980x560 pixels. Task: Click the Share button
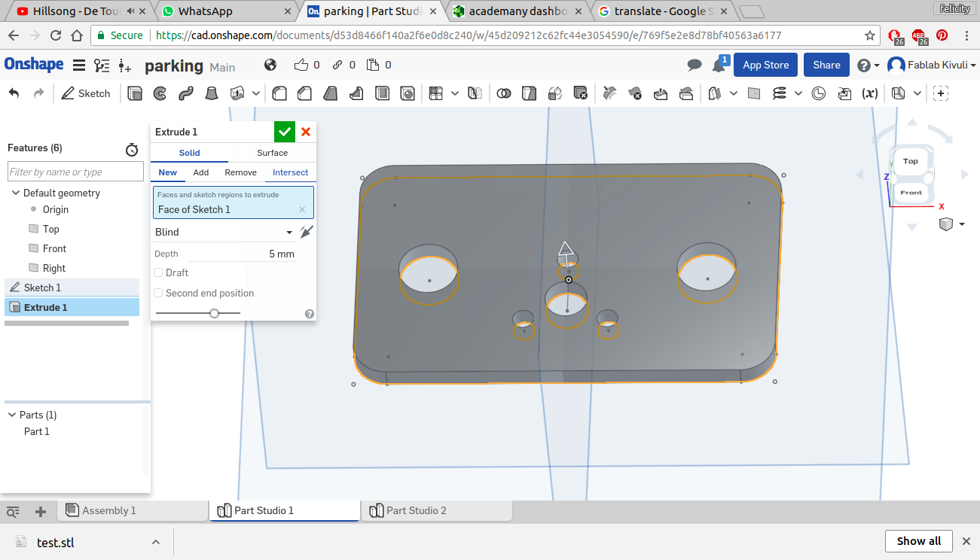(x=826, y=65)
